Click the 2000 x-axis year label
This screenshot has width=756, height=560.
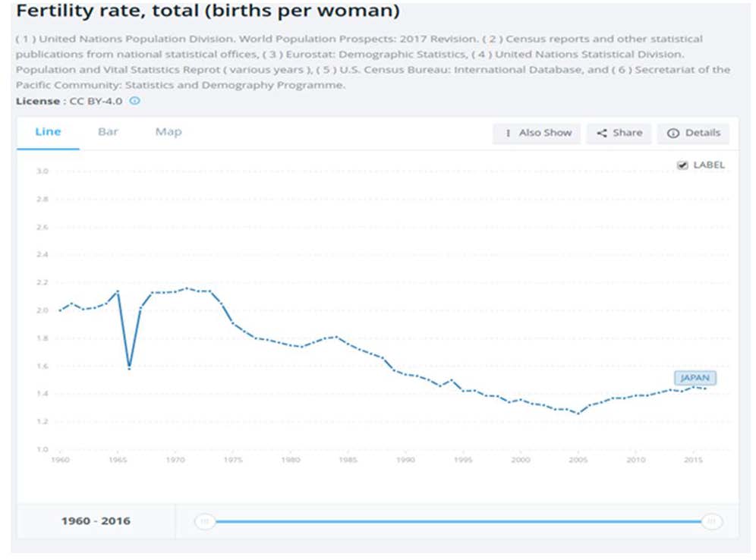(521, 460)
